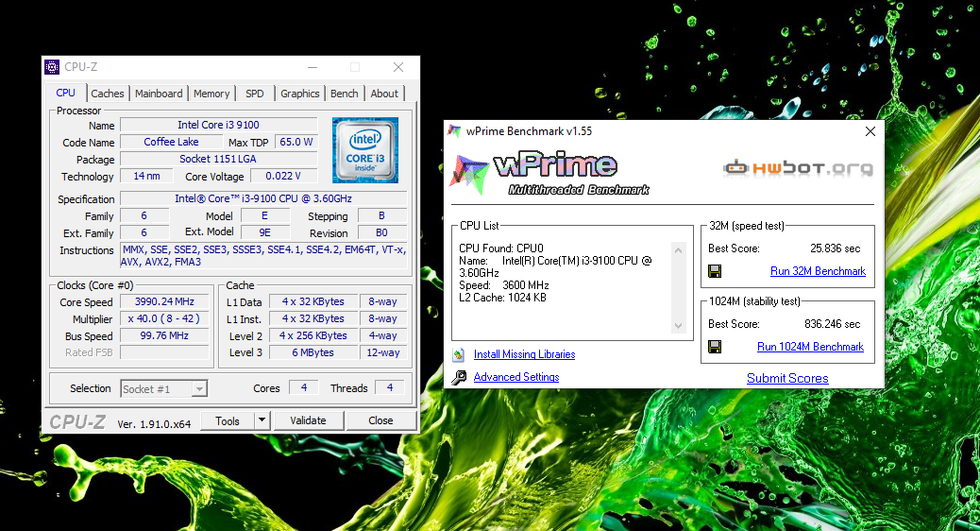Click the CPU-Z version text 1.91.0.x64
The height and width of the screenshot is (531, 980).
coord(154,424)
